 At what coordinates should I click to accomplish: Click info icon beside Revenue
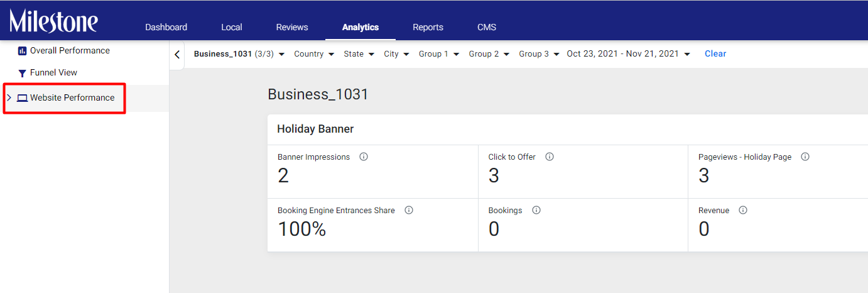[743, 210]
